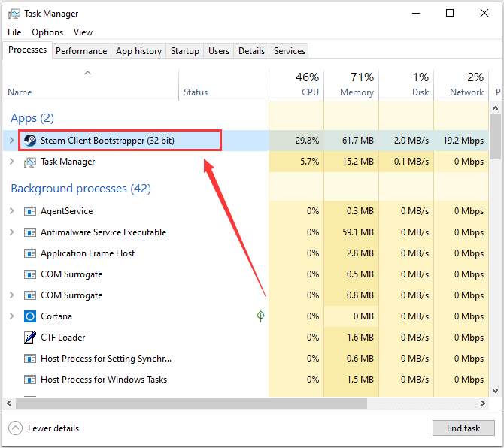Click the 59.1 MB memory value
Screen dimensions: 504x448
coord(358,232)
